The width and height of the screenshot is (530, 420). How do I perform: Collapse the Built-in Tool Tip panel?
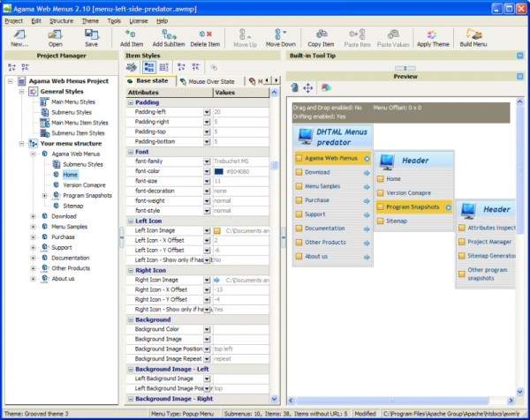pyautogui.click(x=520, y=56)
